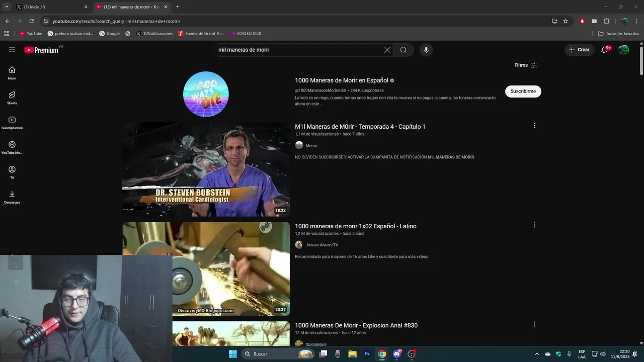
Task: Open the account avatar menu
Action: coord(624,50)
